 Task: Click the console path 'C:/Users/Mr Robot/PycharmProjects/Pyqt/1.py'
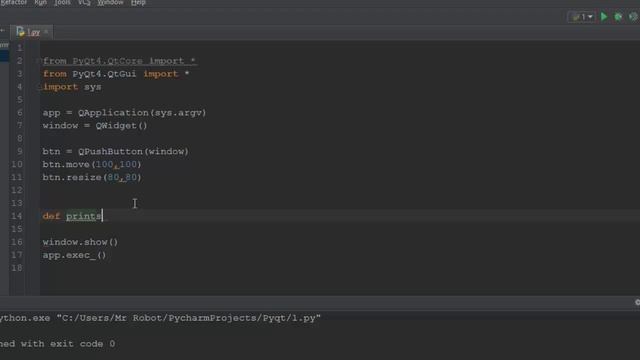click(189, 318)
